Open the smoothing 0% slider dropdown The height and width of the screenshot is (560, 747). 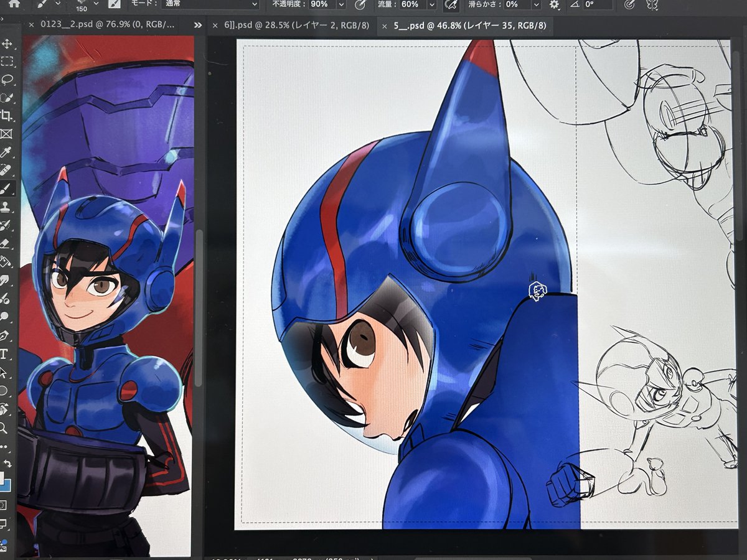(x=535, y=4)
